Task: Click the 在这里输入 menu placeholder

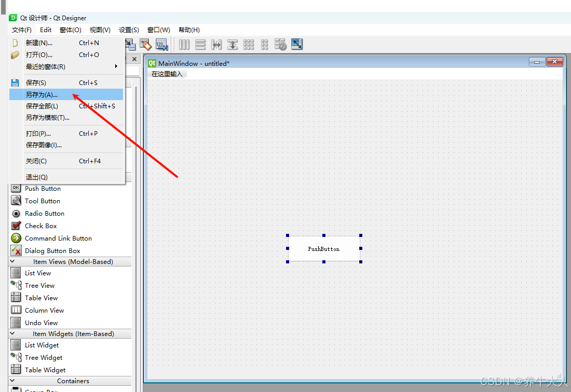Action: coord(167,74)
